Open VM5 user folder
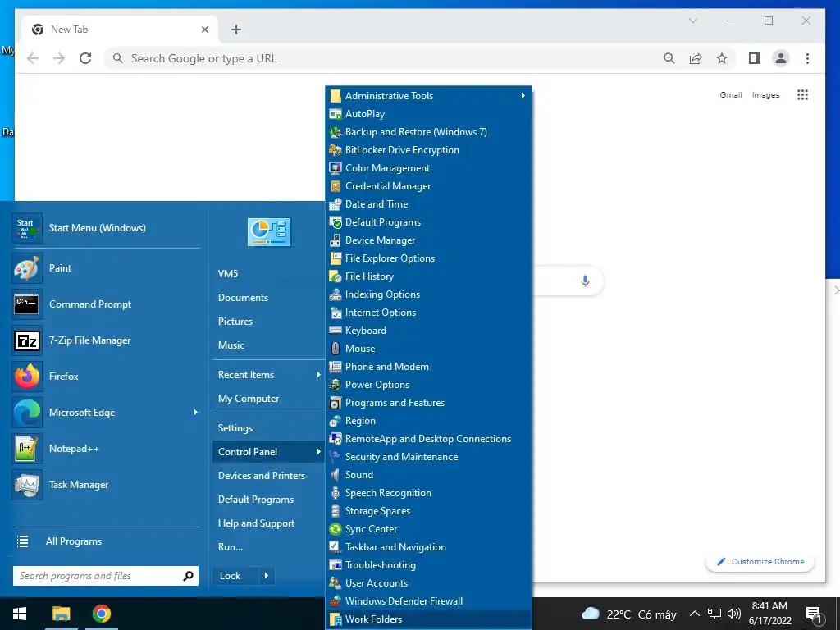Screen dimensions: 840x630 coord(268,274)
